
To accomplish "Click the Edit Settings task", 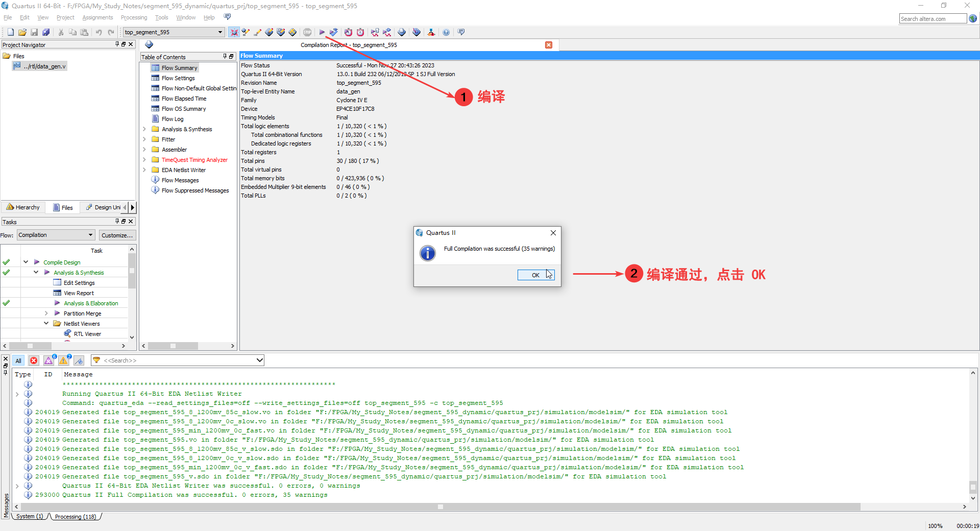I will [x=79, y=283].
